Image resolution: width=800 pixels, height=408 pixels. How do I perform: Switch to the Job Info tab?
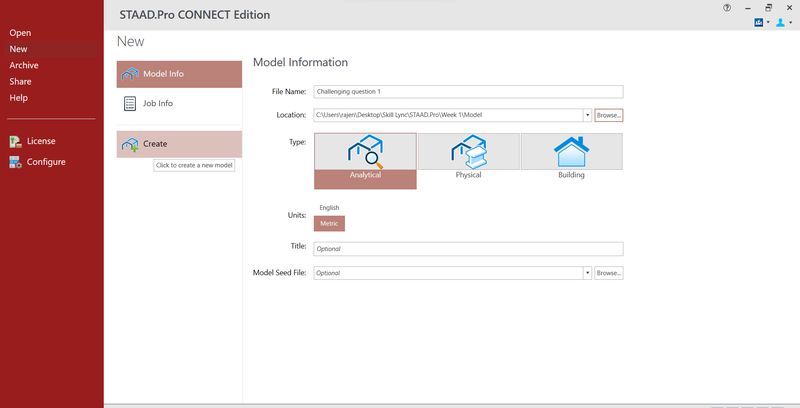point(179,104)
